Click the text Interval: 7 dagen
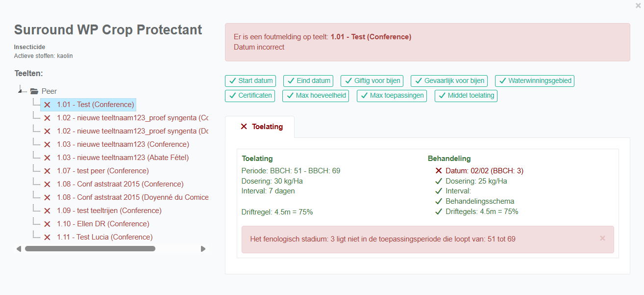Screen dimensions: 644x295 pyautogui.click(x=268, y=191)
